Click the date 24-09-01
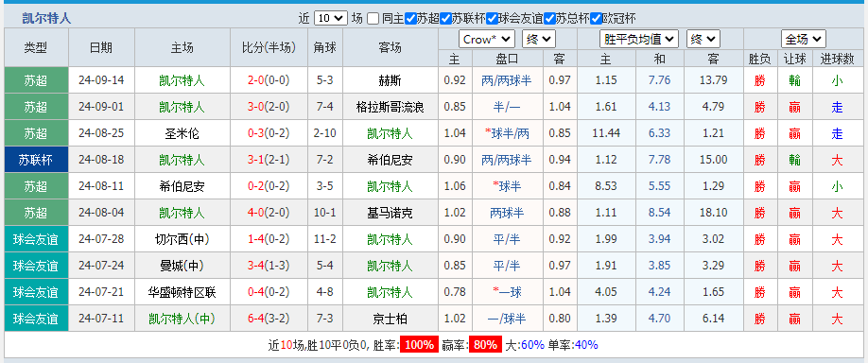 click(x=101, y=107)
